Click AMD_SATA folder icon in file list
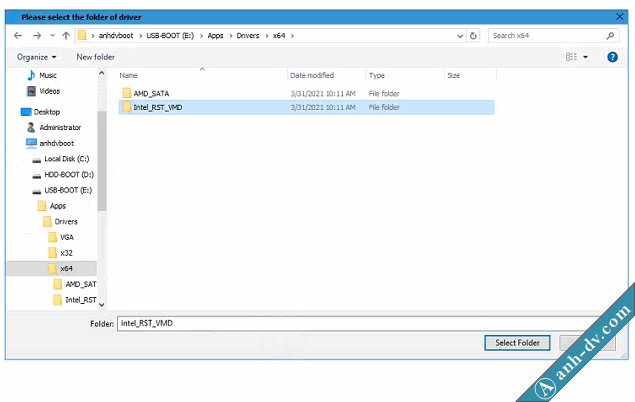The image size is (635, 402). pos(127,93)
